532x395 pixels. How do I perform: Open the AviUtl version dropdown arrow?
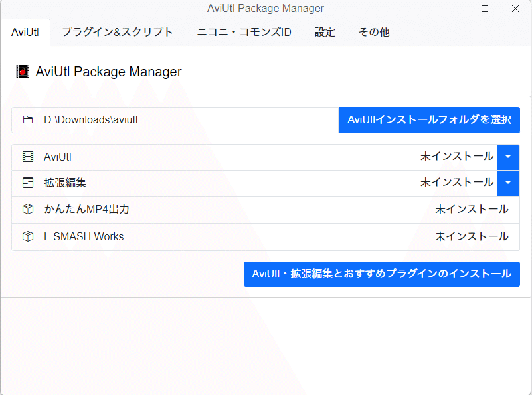[x=508, y=157]
